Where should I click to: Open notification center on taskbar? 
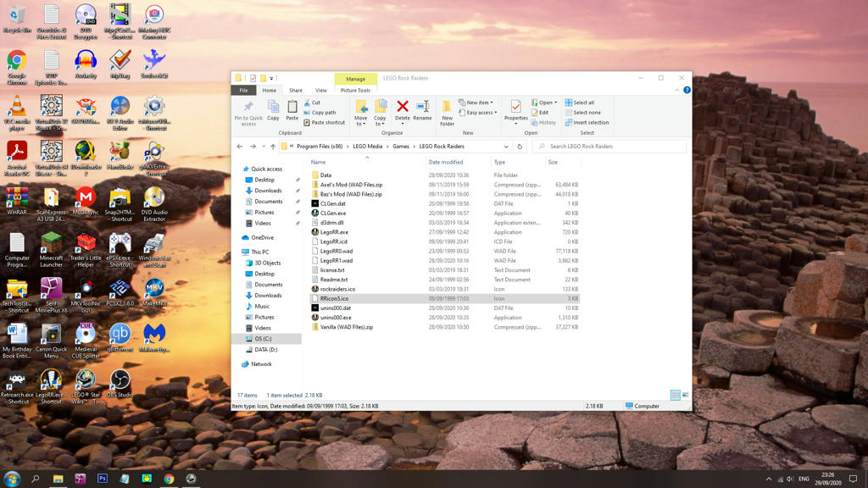[853, 479]
